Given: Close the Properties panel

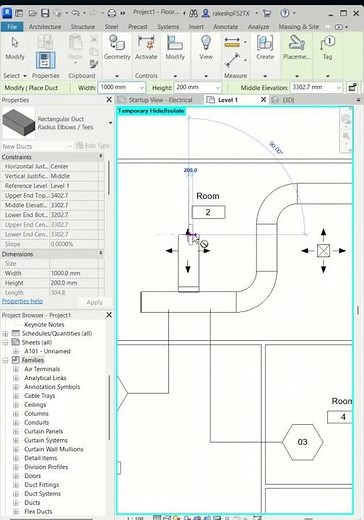Looking at the screenshot, I should coord(109,100).
